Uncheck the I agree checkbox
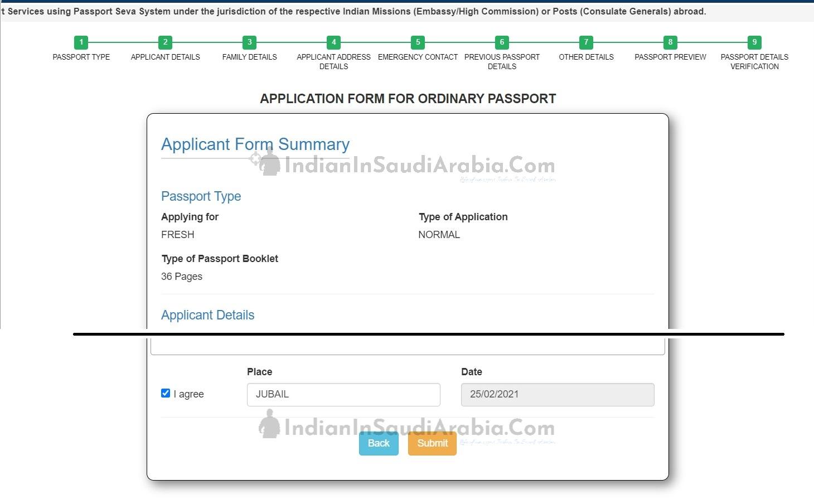814x504 pixels. point(166,393)
